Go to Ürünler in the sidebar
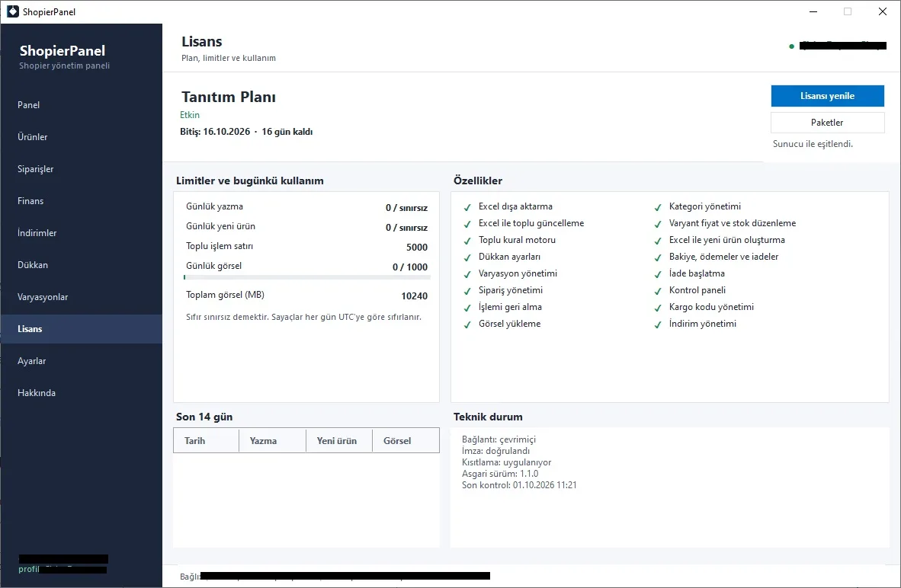Viewport: 901px width, 588px height. [81, 137]
